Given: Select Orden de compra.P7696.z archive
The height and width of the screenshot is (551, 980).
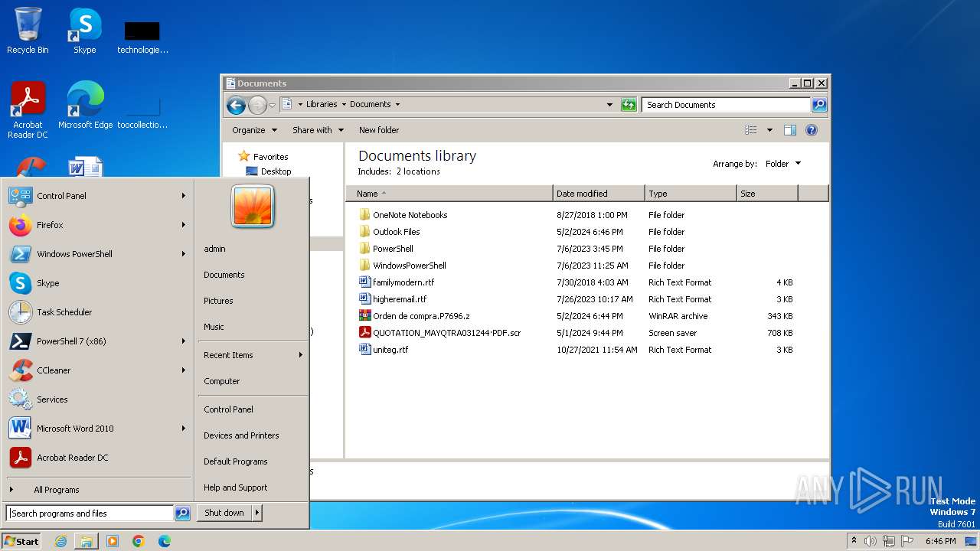Looking at the screenshot, I should click(415, 316).
